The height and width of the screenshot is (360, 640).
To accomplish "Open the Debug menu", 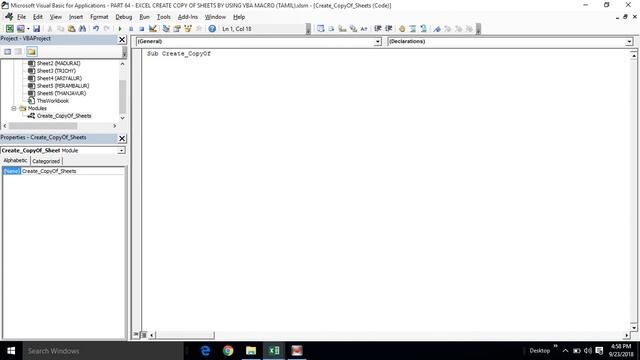I will (124, 17).
